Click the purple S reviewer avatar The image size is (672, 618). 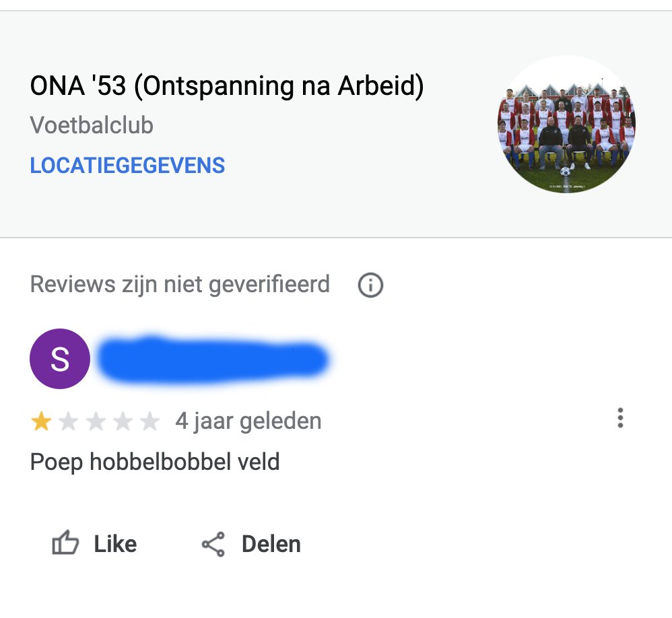coord(60,359)
